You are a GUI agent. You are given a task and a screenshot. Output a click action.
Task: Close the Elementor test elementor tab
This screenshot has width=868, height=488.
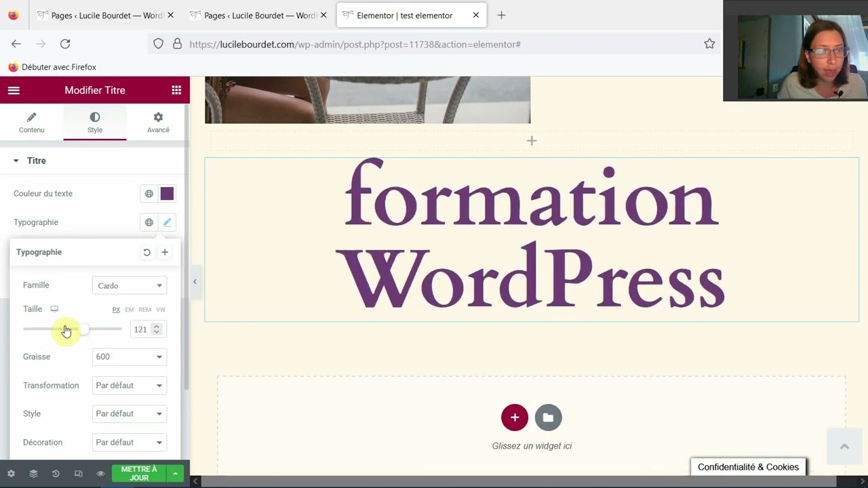point(476,15)
